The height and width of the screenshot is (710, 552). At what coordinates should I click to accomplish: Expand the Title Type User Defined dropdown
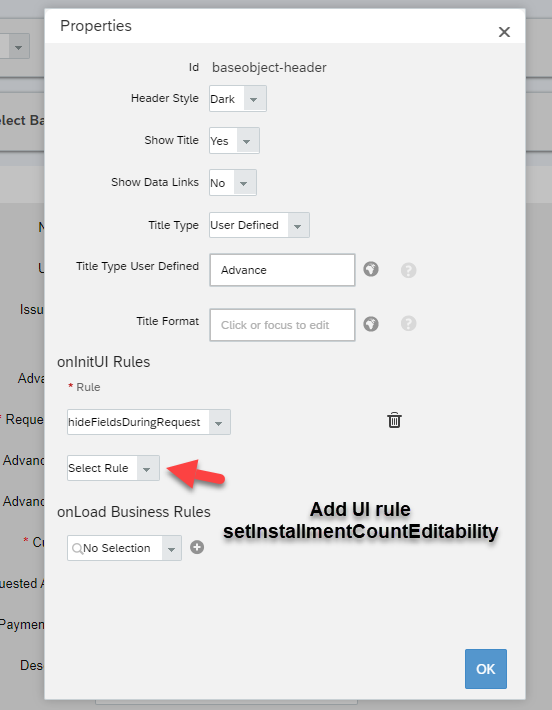[259, 225]
